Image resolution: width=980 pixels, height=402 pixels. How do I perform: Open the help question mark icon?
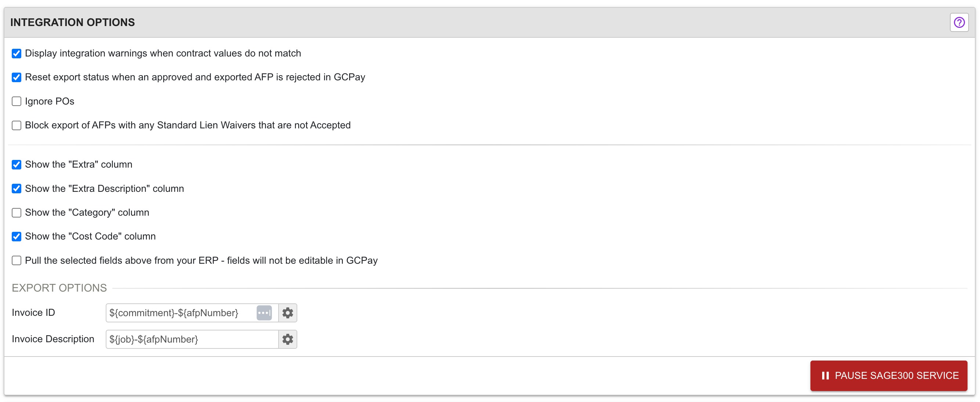click(959, 22)
